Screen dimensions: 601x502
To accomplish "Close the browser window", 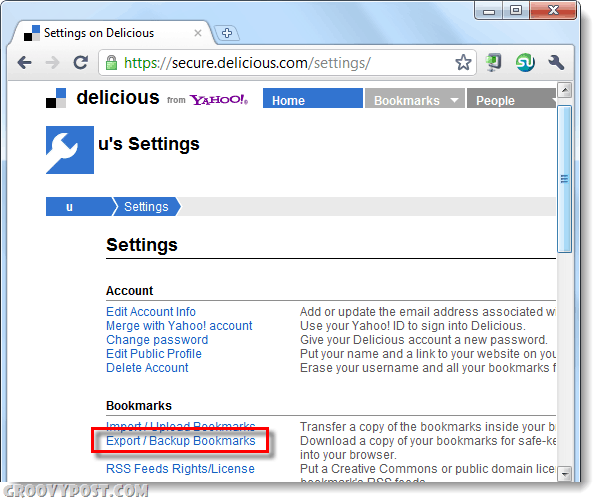I will click(553, 10).
